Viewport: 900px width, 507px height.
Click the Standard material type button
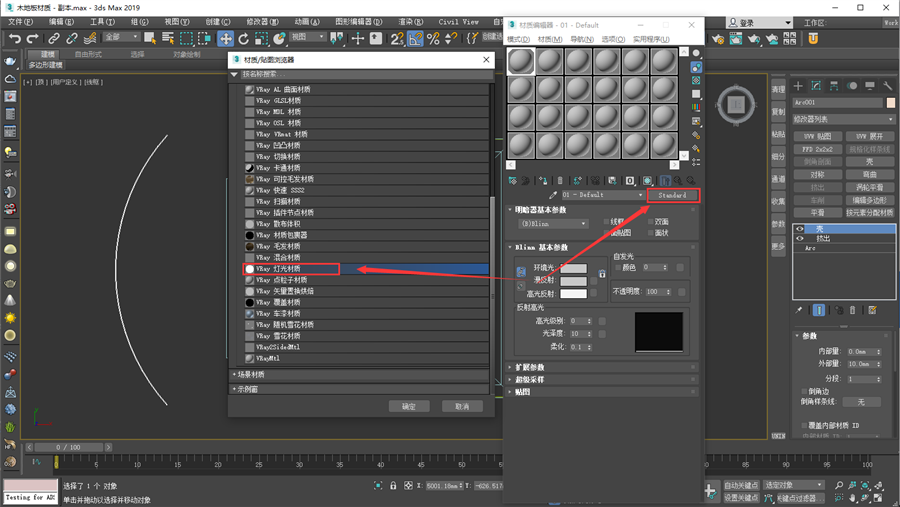click(x=672, y=195)
